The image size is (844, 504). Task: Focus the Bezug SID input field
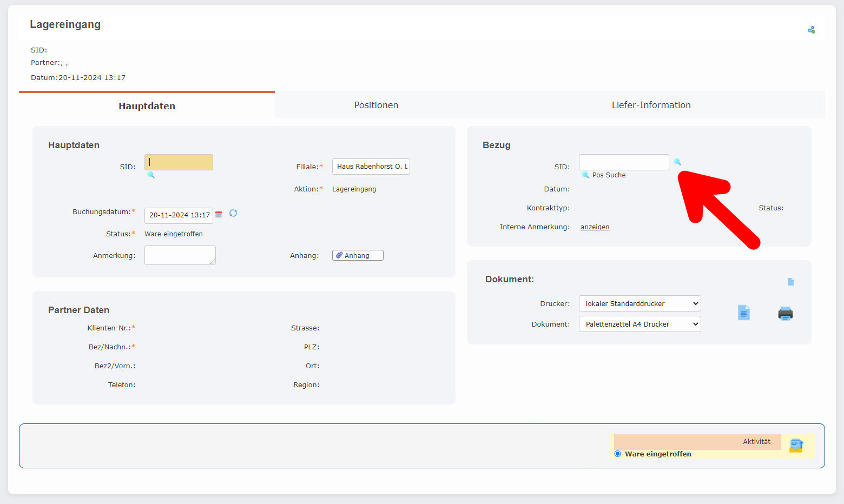[623, 162]
